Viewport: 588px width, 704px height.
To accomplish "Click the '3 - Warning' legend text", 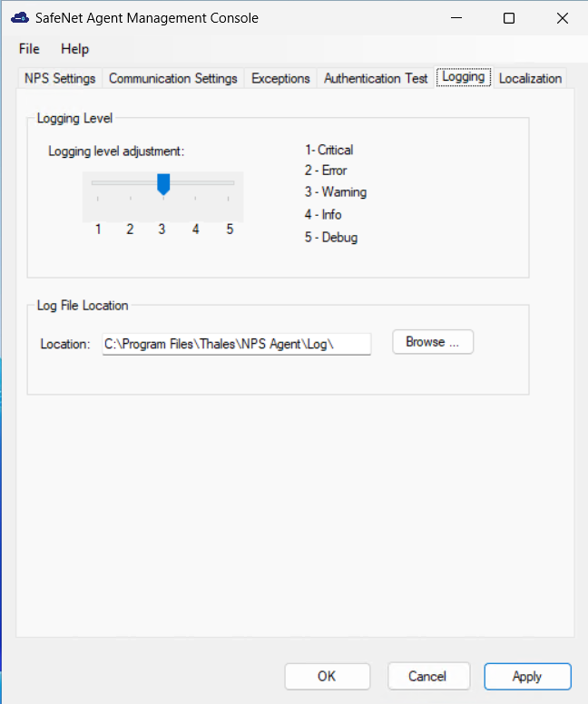I will click(336, 192).
